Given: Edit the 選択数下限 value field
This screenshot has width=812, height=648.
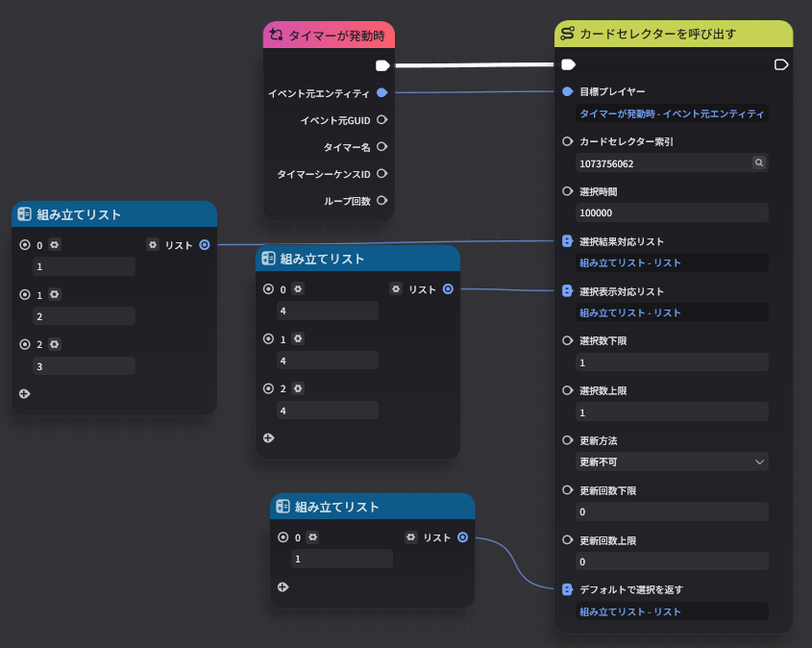Looking at the screenshot, I should [672, 362].
